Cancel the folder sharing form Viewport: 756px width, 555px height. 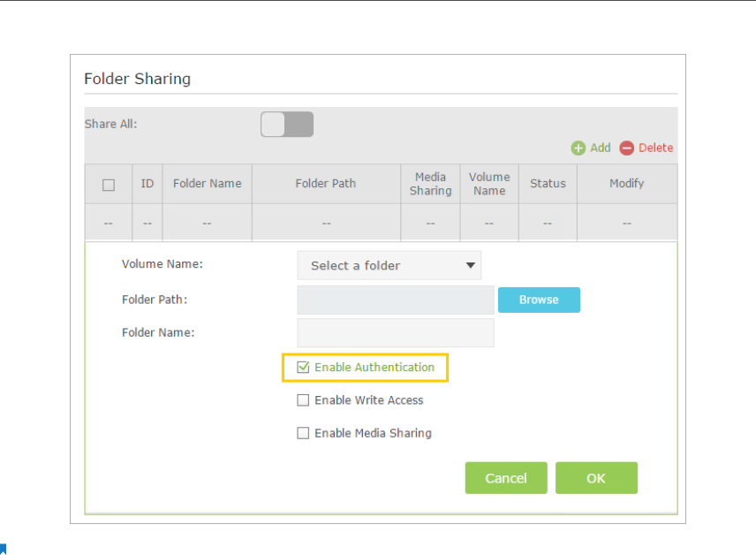(506, 478)
